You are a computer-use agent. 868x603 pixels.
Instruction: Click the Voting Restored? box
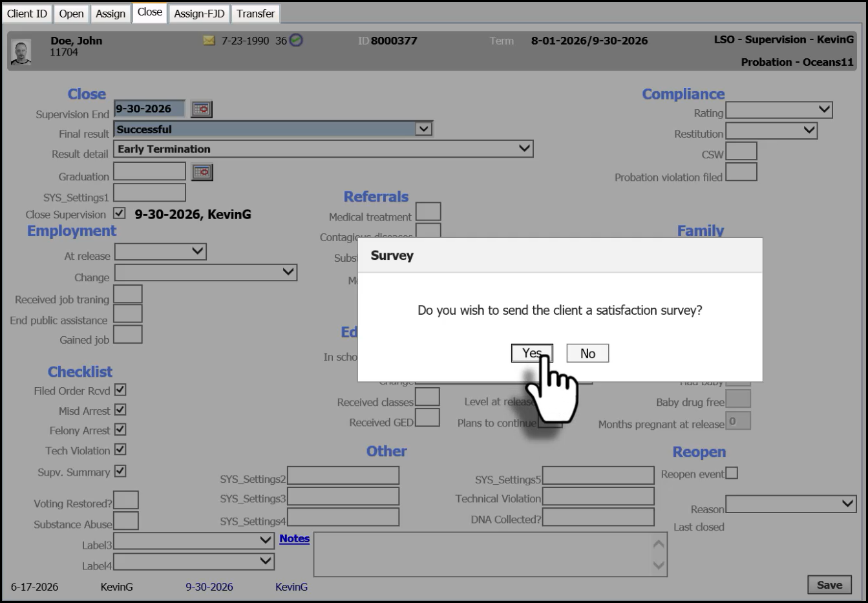(x=126, y=500)
